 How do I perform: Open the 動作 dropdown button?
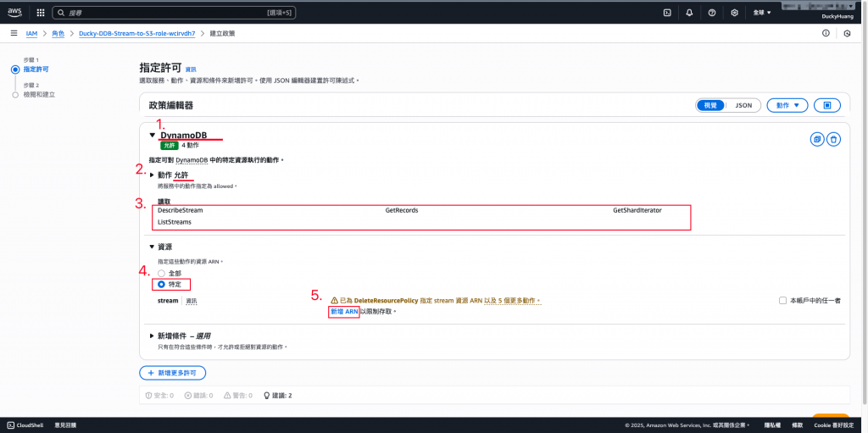(787, 105)
